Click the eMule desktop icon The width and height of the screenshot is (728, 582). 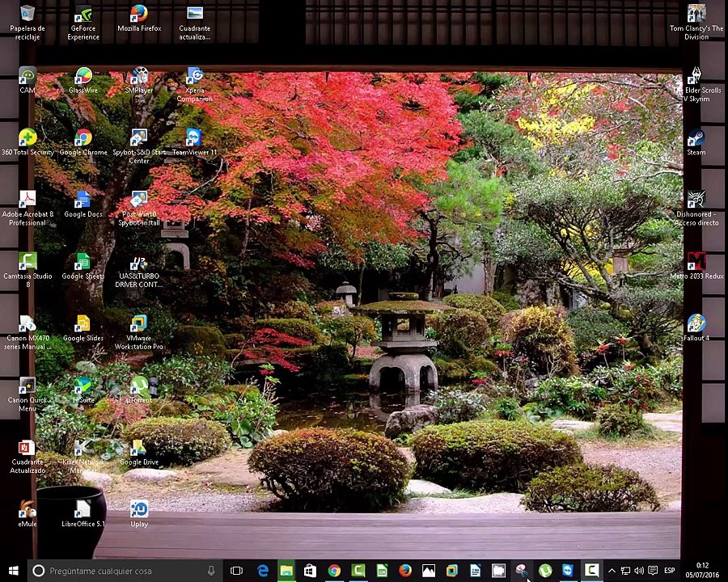(28, 510)
